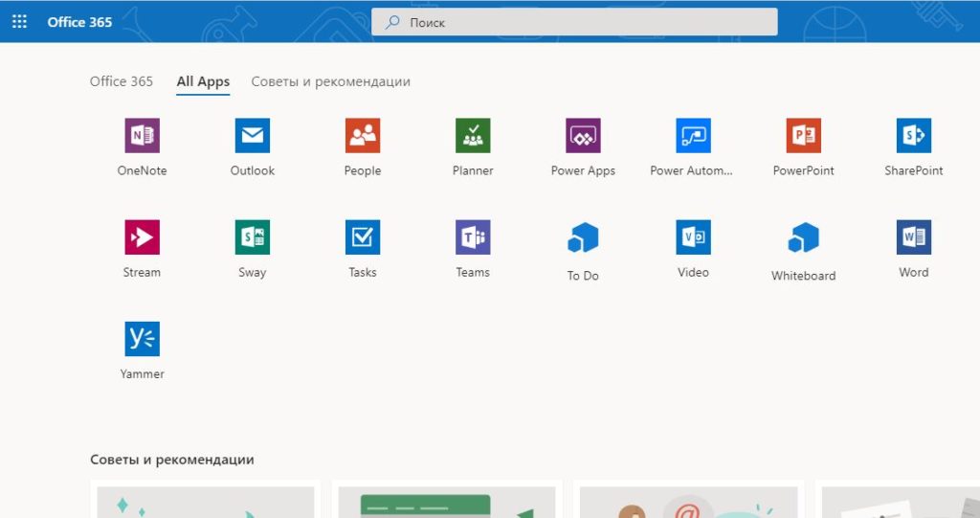Launch the Sway app
The width and height of the screenshot is (980, 518).
coord(253,237)
